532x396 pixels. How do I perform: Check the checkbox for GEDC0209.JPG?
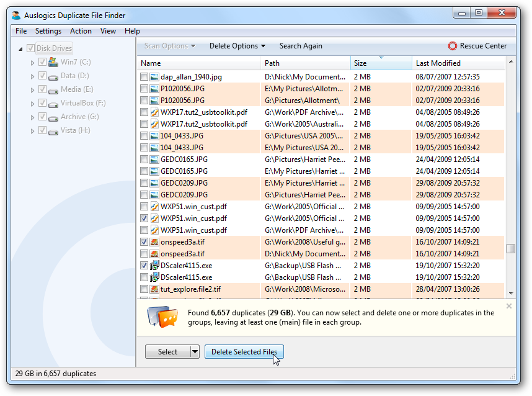point(144,182)
